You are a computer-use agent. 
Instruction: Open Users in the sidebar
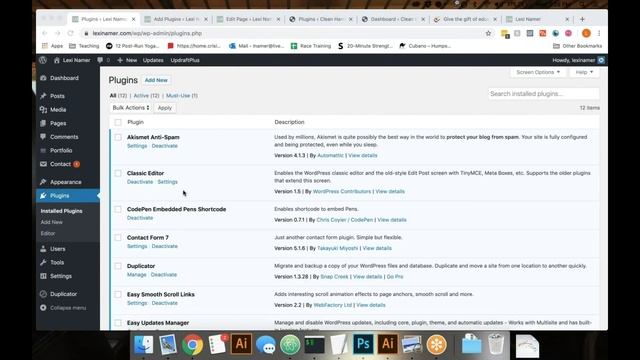point(58,249)
